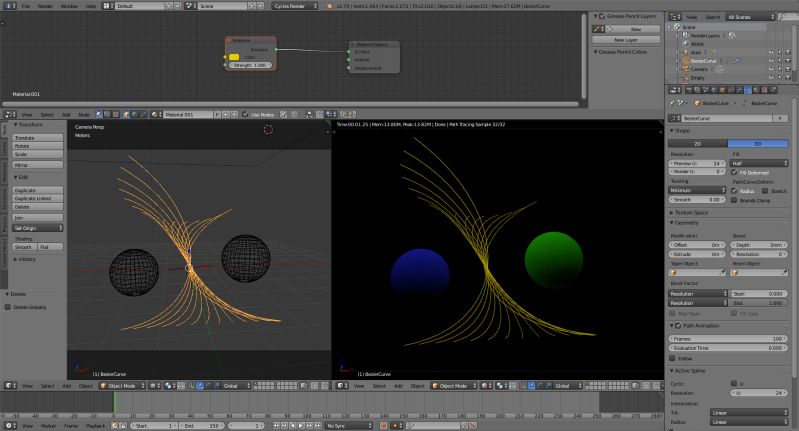
Task: Open the No Sync dropdown in timeline
Action: (x=349, y=425)
